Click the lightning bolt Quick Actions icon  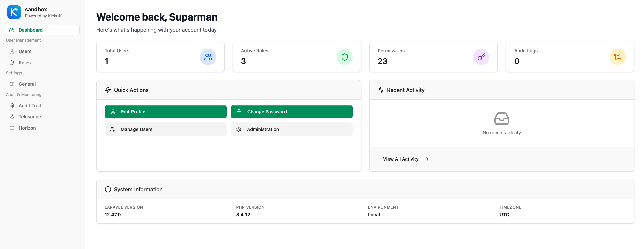pyautogui.click(x=108, y=90)
